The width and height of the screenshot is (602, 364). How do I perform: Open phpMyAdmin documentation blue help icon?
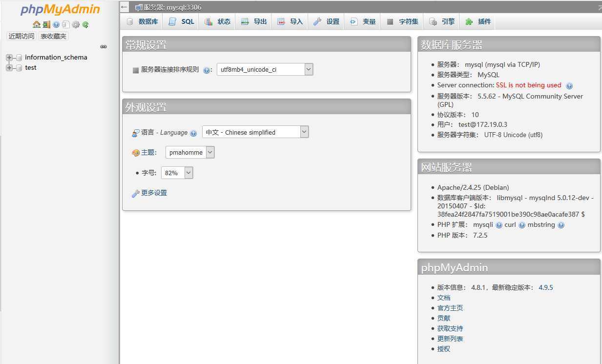pyautogui.click(x=56, y=24)
